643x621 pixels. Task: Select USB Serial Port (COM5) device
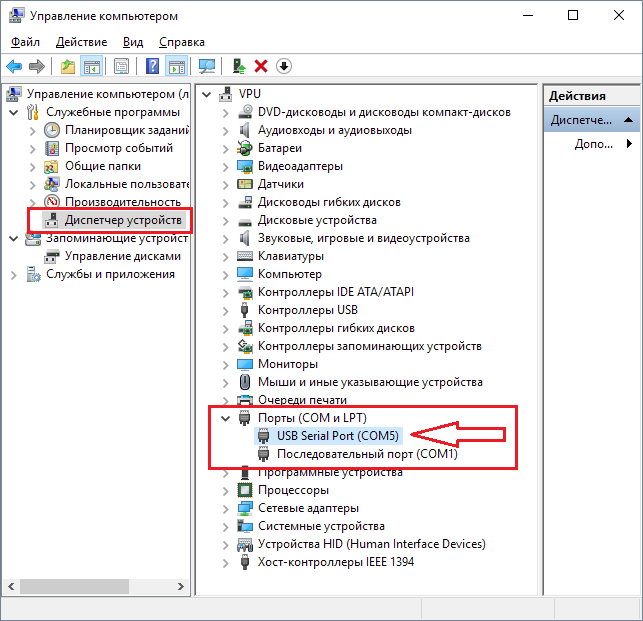pyautogui.click(x=337, y=436)
